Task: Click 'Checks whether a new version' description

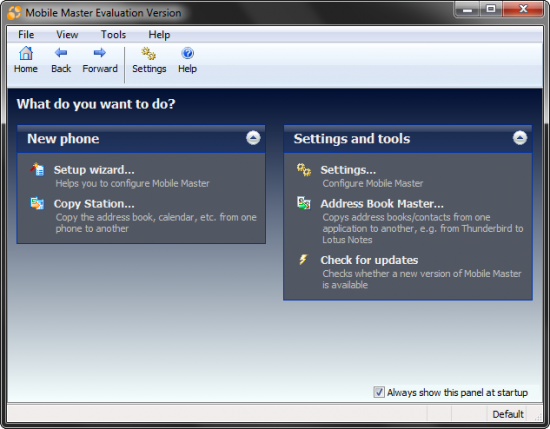Action: tap(422, 279)
